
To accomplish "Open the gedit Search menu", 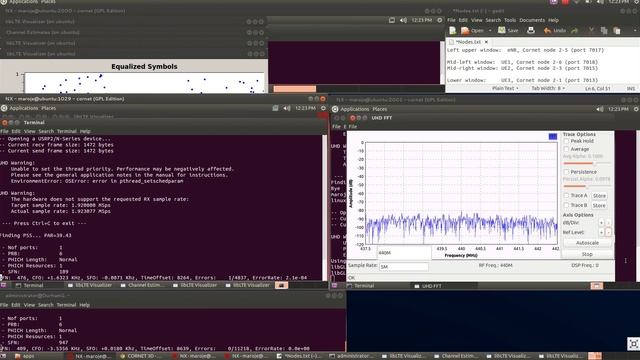I will [493, 20].
